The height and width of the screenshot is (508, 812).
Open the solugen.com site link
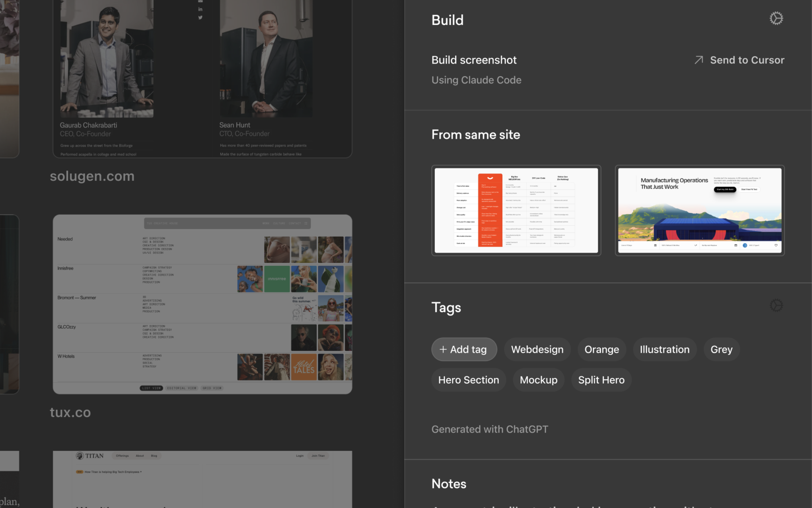(x=92, y=176)
